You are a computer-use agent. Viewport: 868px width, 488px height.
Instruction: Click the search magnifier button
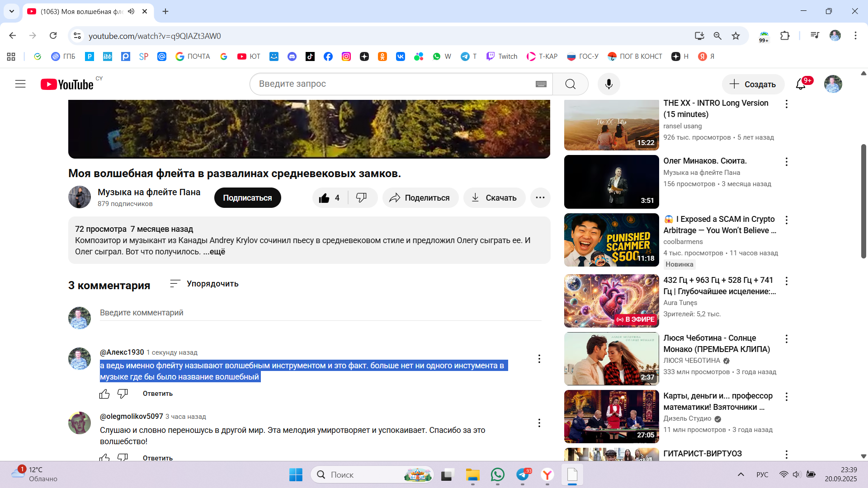570,84
